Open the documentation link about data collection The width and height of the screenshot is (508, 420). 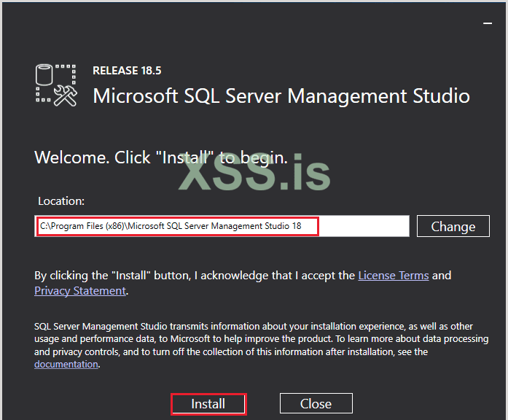(x=66, y=364)
